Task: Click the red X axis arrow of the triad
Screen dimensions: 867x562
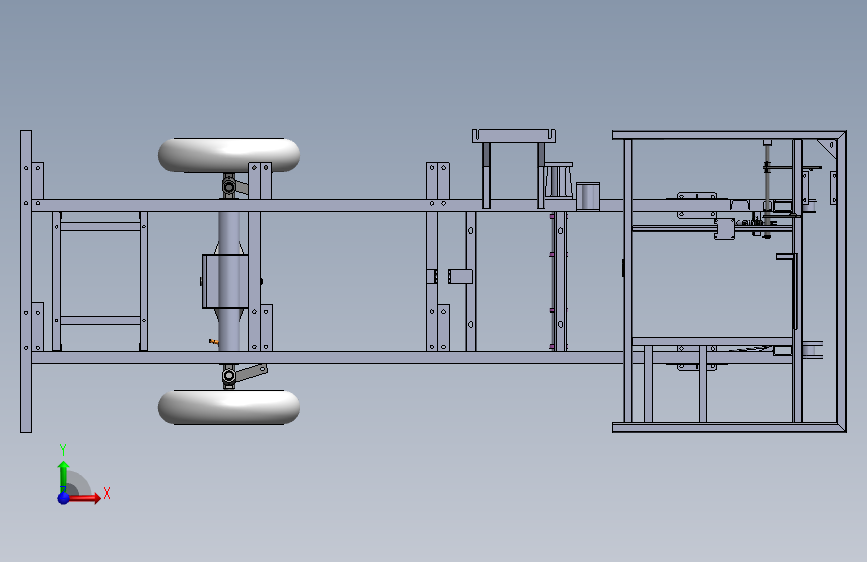Action: [84, 498]
